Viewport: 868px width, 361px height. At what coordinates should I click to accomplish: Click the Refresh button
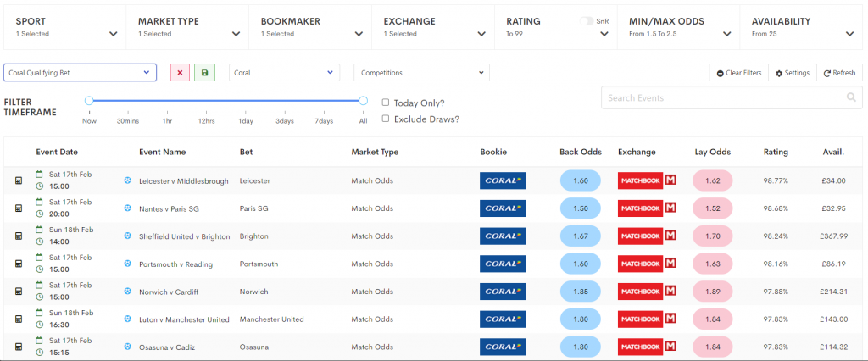[839, 73]
